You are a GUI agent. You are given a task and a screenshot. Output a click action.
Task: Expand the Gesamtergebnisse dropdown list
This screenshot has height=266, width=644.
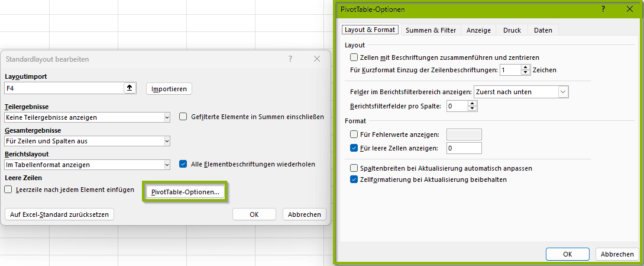[167, 141]
